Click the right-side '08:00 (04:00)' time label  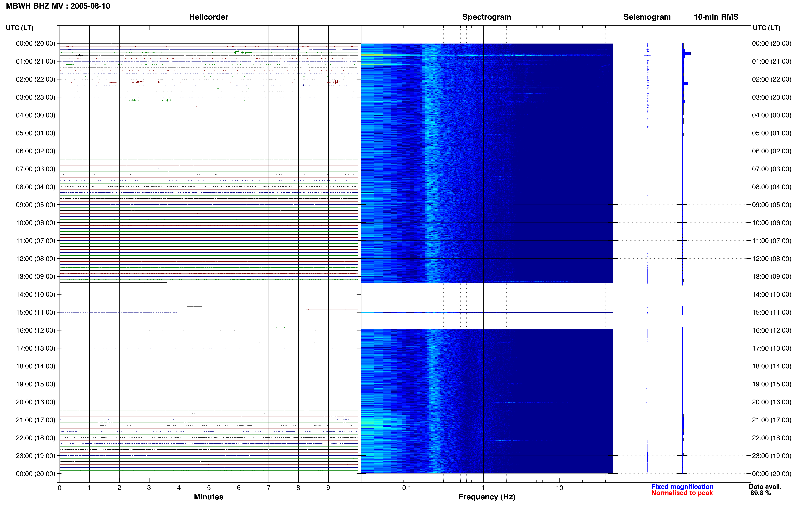(772, 187)
